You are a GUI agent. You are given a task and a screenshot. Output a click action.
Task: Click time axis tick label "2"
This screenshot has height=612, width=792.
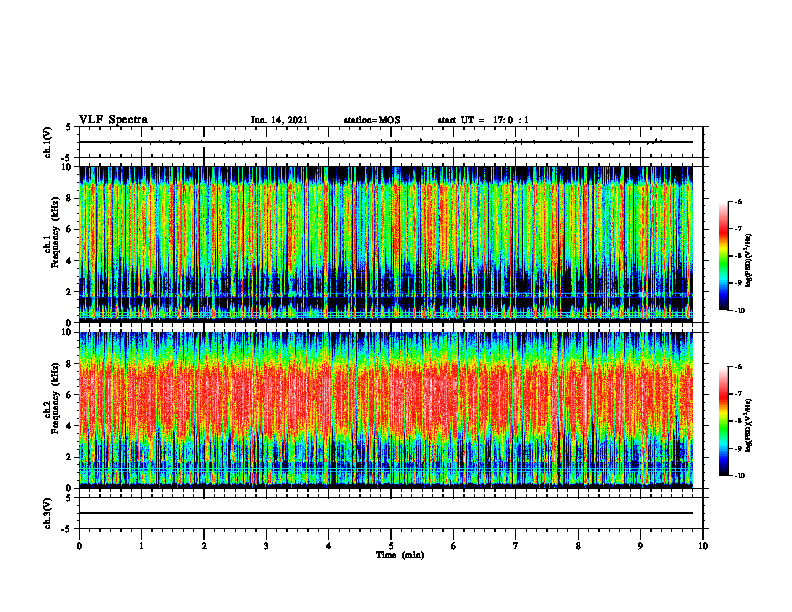204,546
